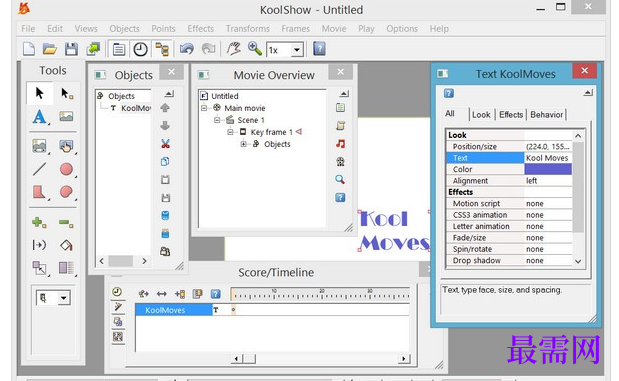
Task: Click the help icon in Text KoolMoves panel
Action: coord(449,93)
